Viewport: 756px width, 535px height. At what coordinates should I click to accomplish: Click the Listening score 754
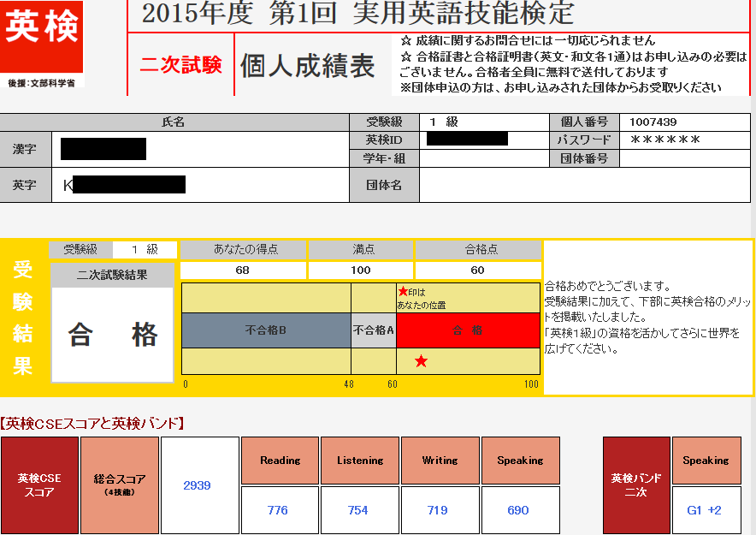click(x=357, y=510)
